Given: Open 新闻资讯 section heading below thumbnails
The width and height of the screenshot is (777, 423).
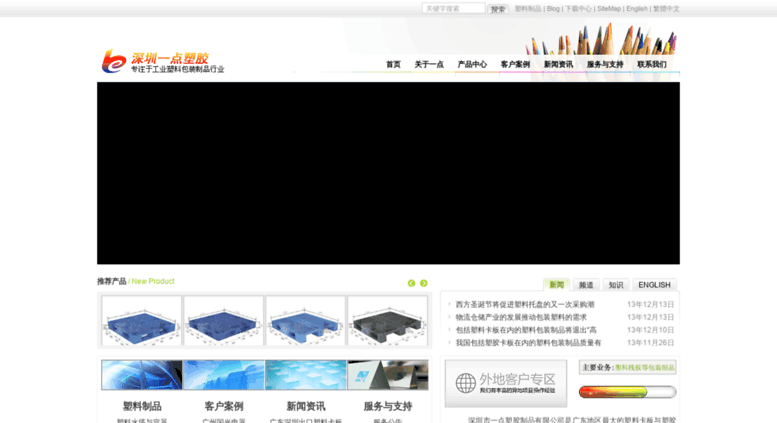Looking at the screenshot, I should (306, 406).
